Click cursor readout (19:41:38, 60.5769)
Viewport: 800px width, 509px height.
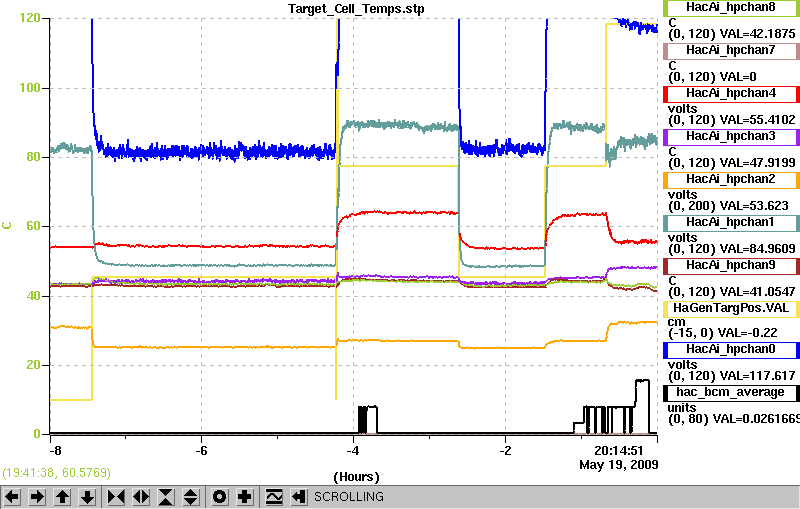(57, 473)
